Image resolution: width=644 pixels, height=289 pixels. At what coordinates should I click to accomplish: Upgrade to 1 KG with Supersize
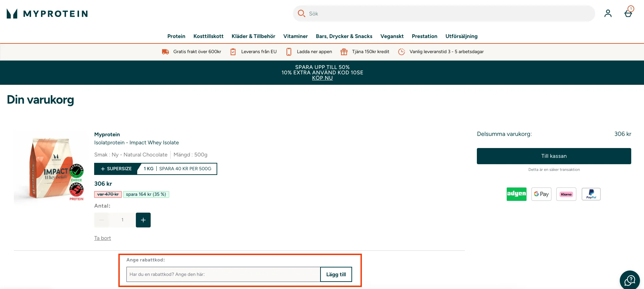155,169
